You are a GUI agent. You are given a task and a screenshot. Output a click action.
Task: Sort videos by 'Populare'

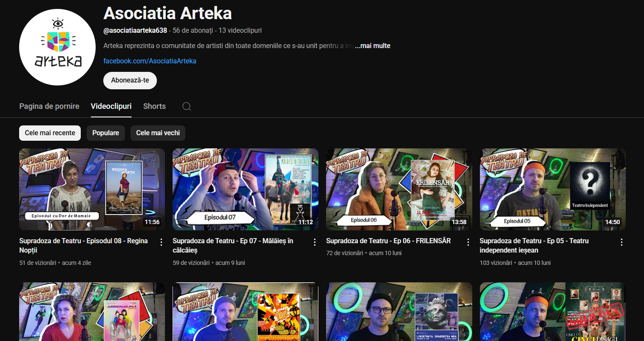tap(105, 133)
